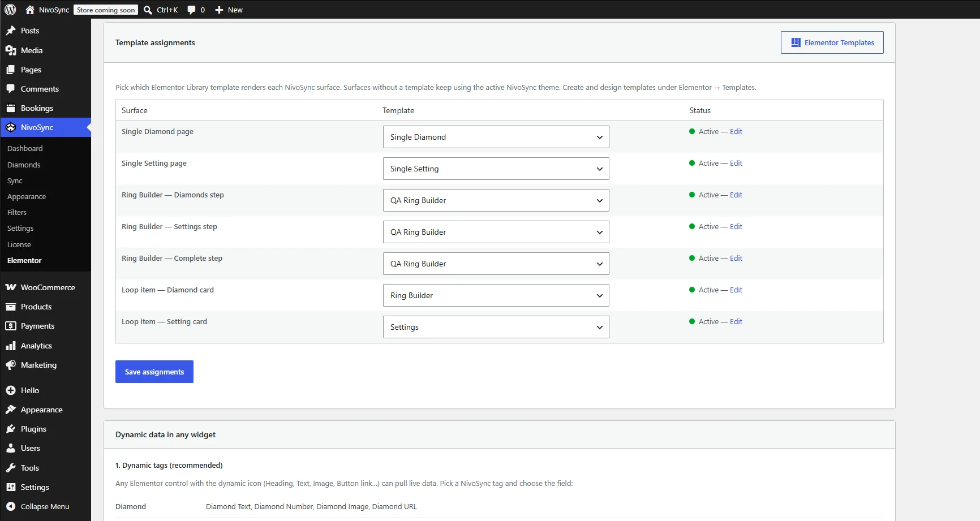Click the Comments sidebar icon
This screenshot has height=521, width=980.
pos(11,89)
